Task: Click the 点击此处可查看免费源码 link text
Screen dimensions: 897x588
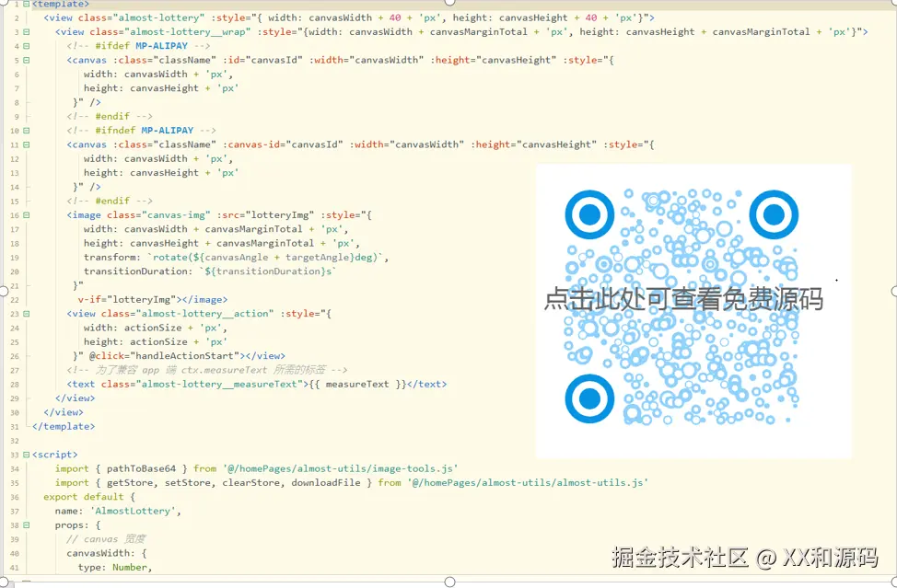Action: pyautogui.click(x=683, y=299)
